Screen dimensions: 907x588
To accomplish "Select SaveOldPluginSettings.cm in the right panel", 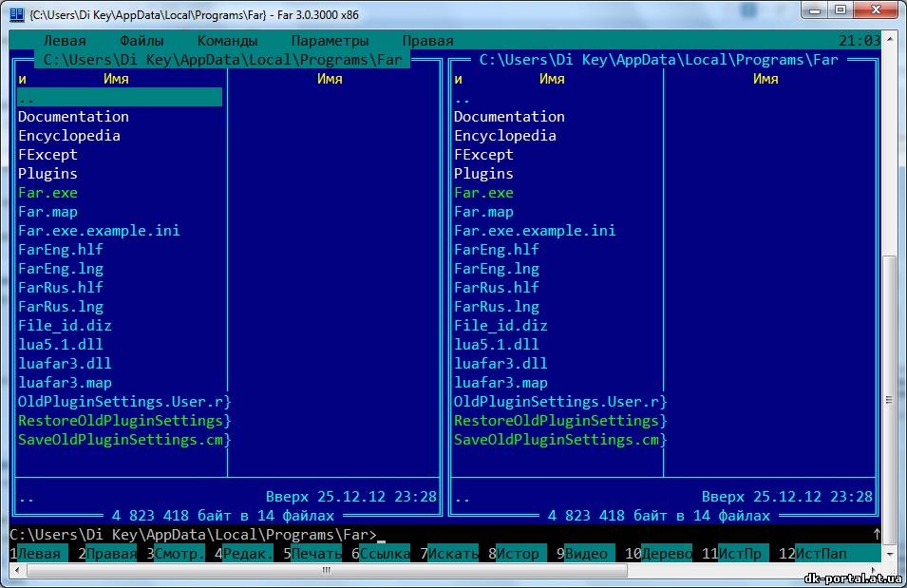I will pos(557,440).
